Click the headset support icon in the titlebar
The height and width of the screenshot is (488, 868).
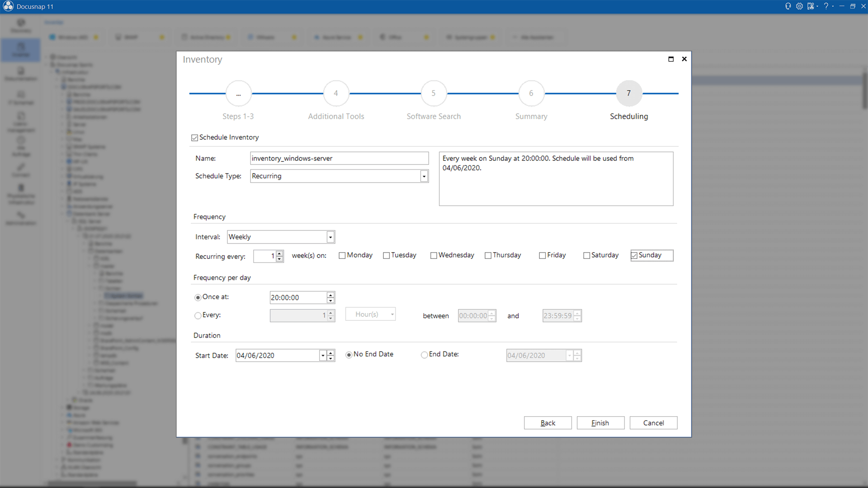tap(788, 6)
